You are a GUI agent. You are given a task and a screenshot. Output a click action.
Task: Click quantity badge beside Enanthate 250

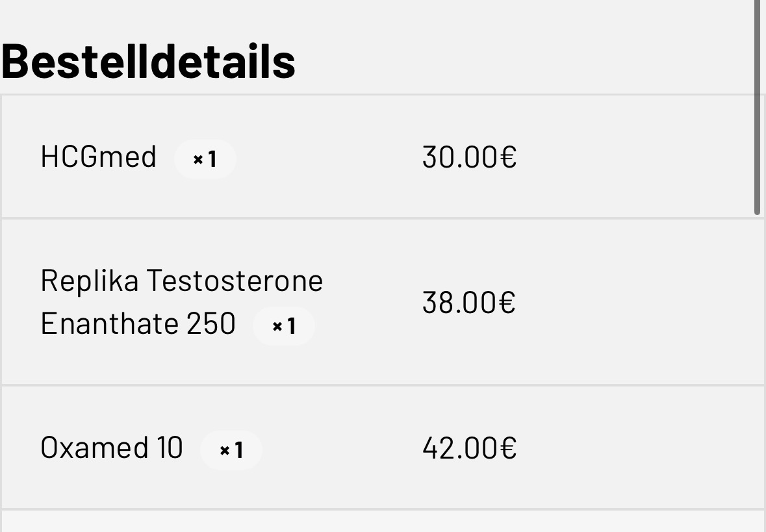point(283,326)
